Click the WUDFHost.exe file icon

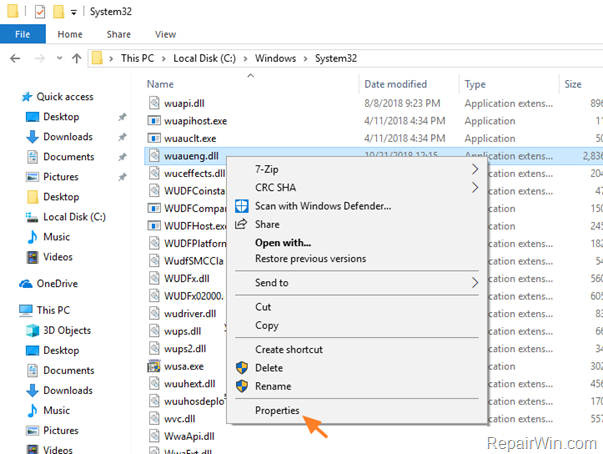(x=154, y=226)
